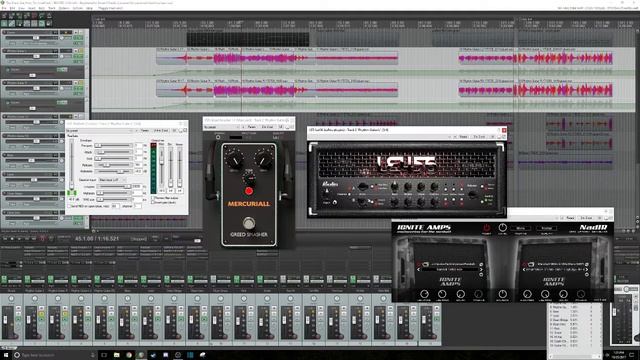Click the transport time display 45.1.00
Image resolution: width=640 pixels, height=360 pixels.
(x=97, y=239)
